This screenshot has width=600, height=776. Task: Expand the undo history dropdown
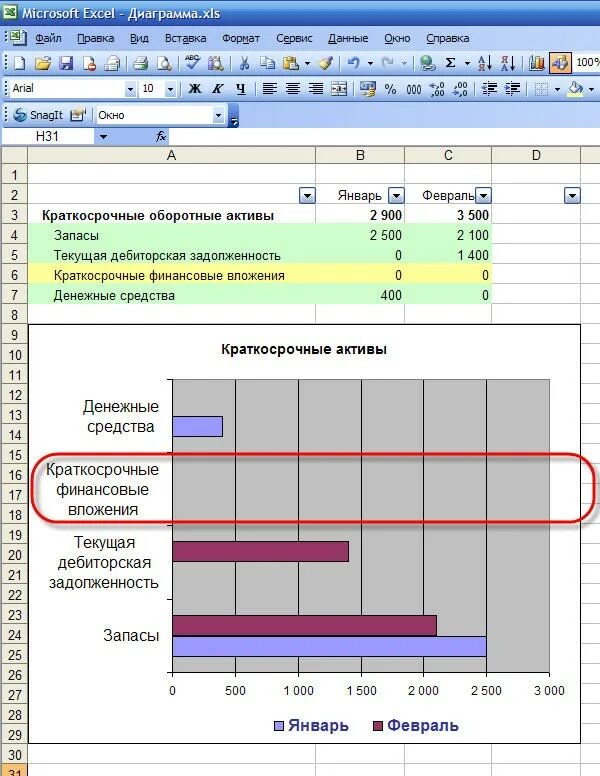370,63
